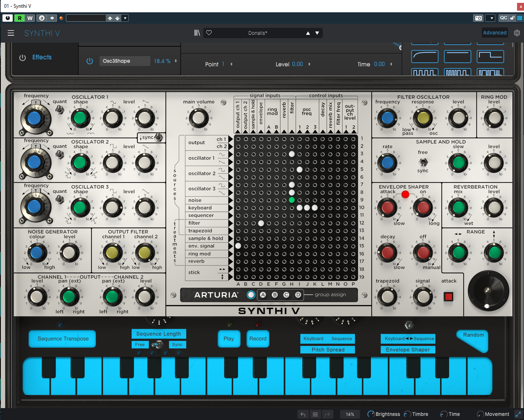
Task: Open the Advanced panel
Action: [x=495, y=33]
